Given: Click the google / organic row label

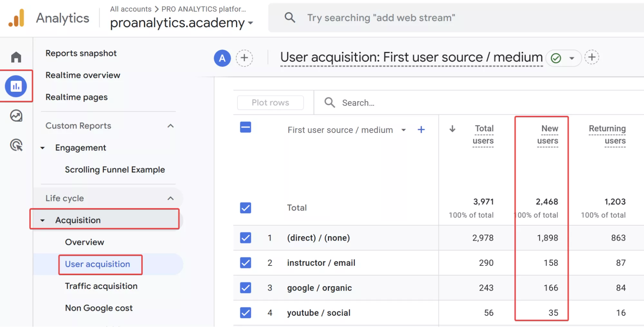Looking at the screenshot, I should (x=319, y=288).
